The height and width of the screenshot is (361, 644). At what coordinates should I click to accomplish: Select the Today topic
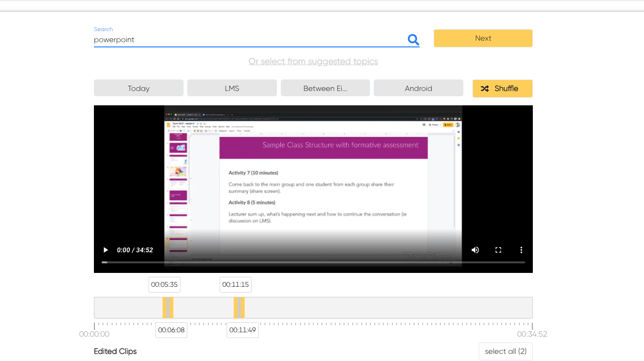pos(138,89)
